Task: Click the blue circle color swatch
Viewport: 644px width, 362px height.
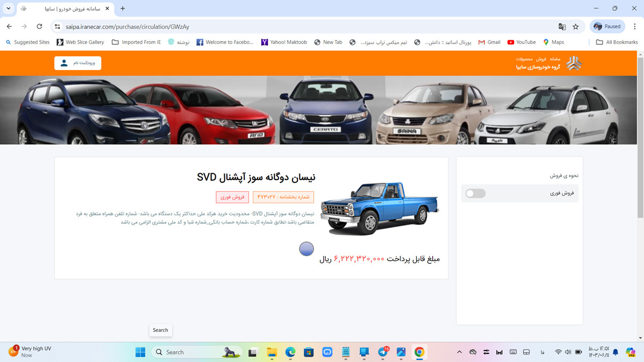Action: 306,248
